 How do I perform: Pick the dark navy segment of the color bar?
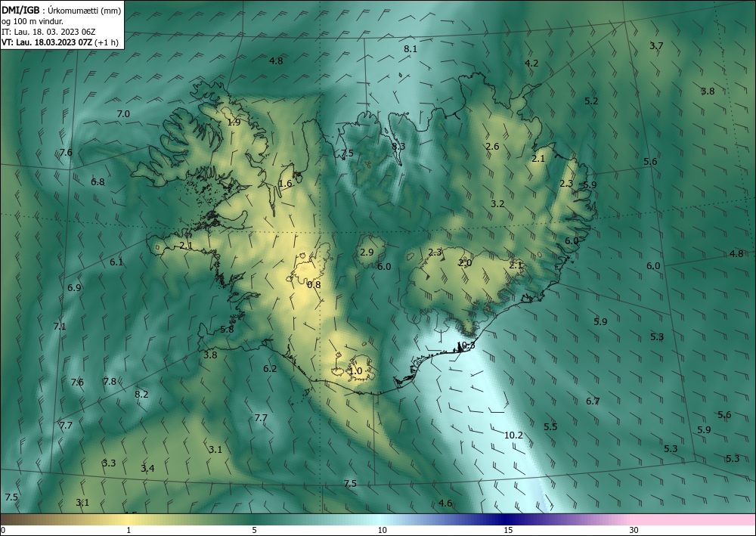(507, 519)
